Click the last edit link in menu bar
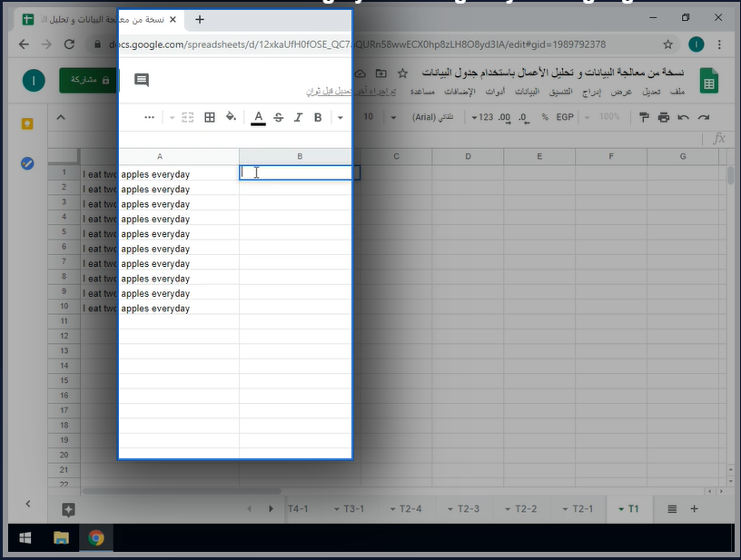Image resolution: width=741 pixels, height=560 pixels. pos(351,91)
